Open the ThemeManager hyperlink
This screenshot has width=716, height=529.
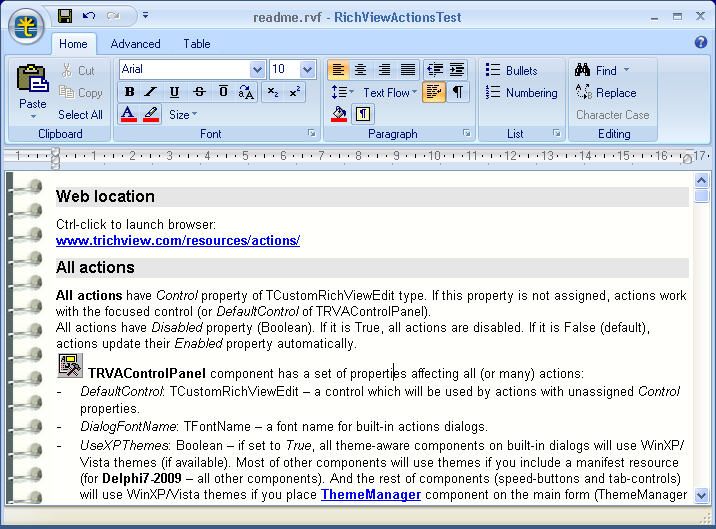[371, 495]
